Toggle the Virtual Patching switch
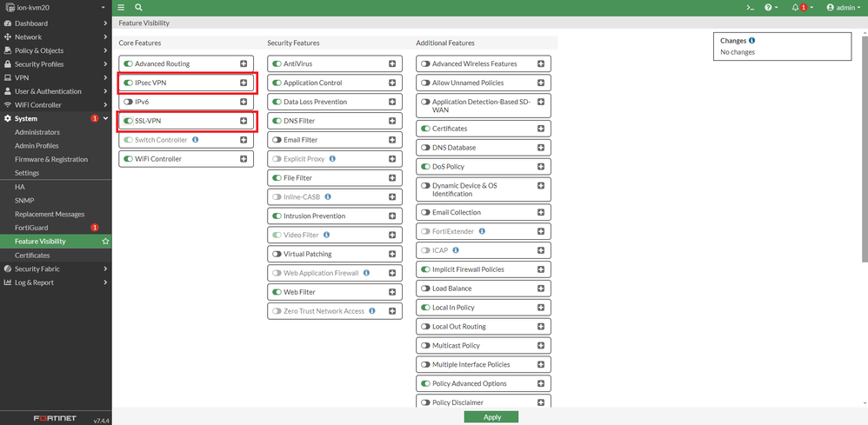868x425 pixels. 277,254
